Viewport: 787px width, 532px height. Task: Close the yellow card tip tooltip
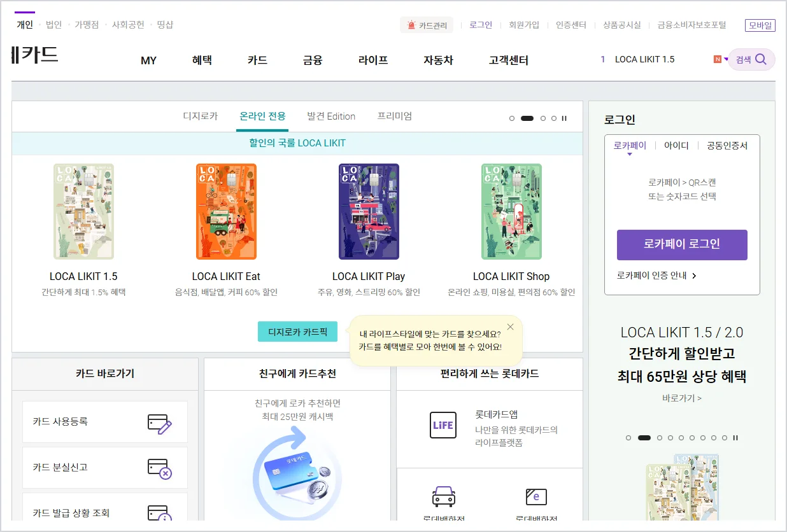(x=510, y=327)
